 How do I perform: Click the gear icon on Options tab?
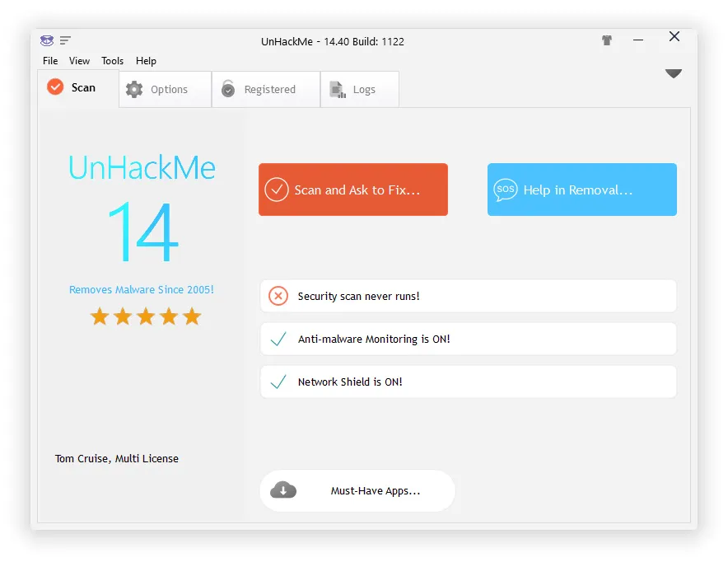click(x=134, y=89)
